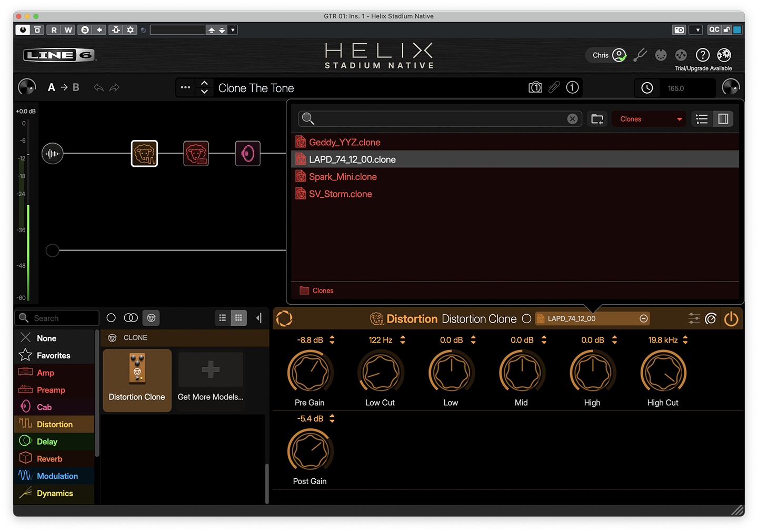
Task: Adjust Pre Gain stepper arrows
Action: (x=332, y=340)
